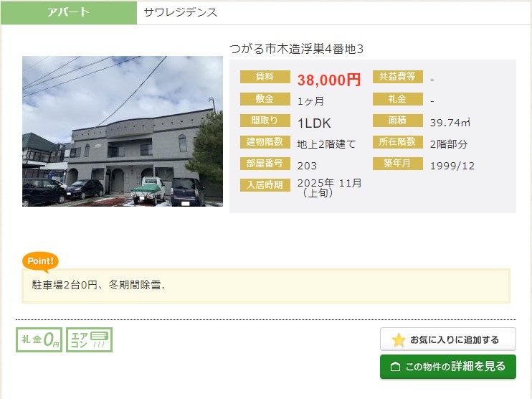
Task: Click the parking and snow removal note
Action: 99,285
